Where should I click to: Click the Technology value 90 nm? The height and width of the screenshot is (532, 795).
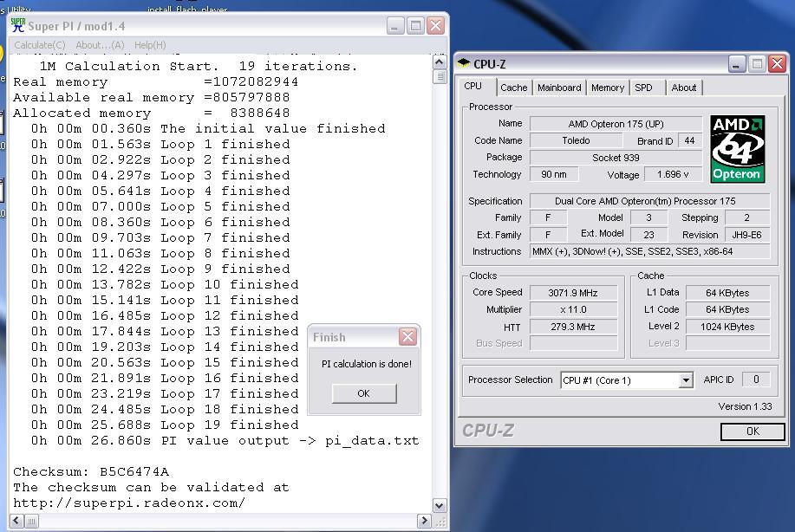[x=554, y=174]
